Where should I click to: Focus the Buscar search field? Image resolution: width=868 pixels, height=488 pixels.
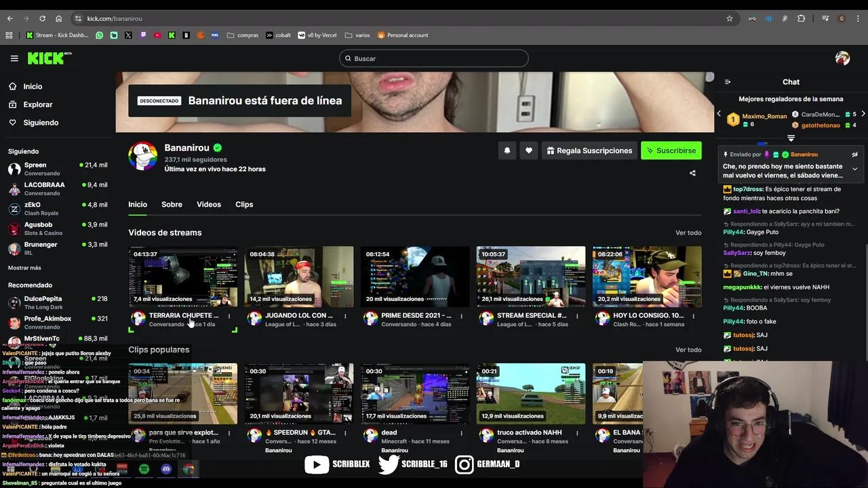coord(434,59)
